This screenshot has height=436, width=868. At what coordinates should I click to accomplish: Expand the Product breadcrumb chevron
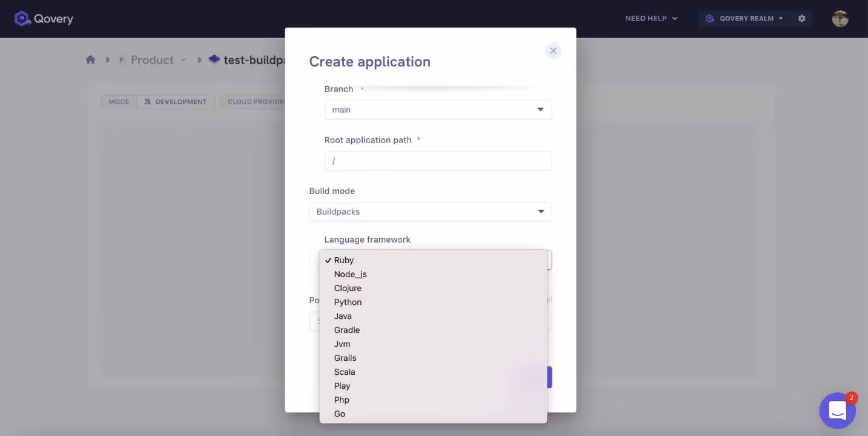(183, 60)
